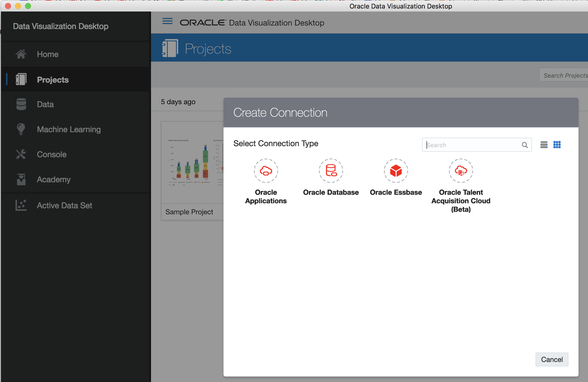Click the magnifier search icon in dialog
Image resolution: width=588 pixels, height=382 pixels.
(525, 145)
